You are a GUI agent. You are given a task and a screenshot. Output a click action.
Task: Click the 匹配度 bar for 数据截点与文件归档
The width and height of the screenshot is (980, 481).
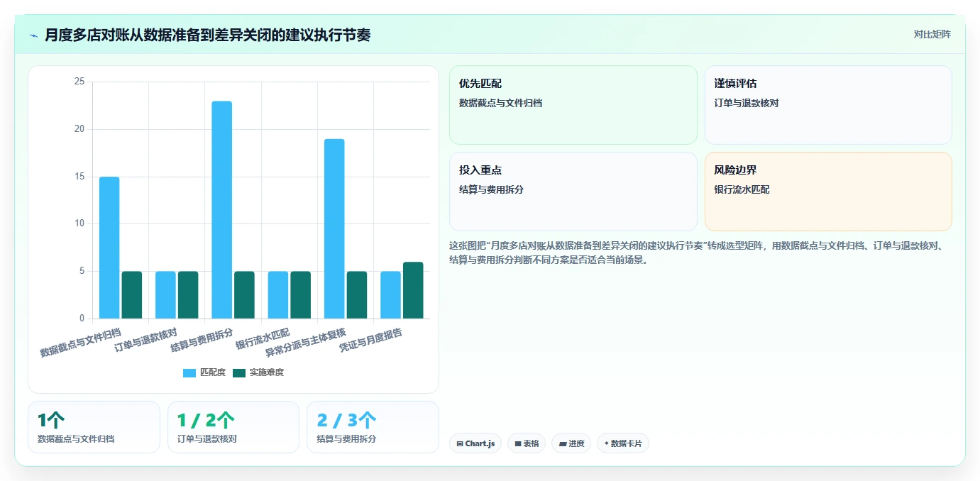[109, 248]
